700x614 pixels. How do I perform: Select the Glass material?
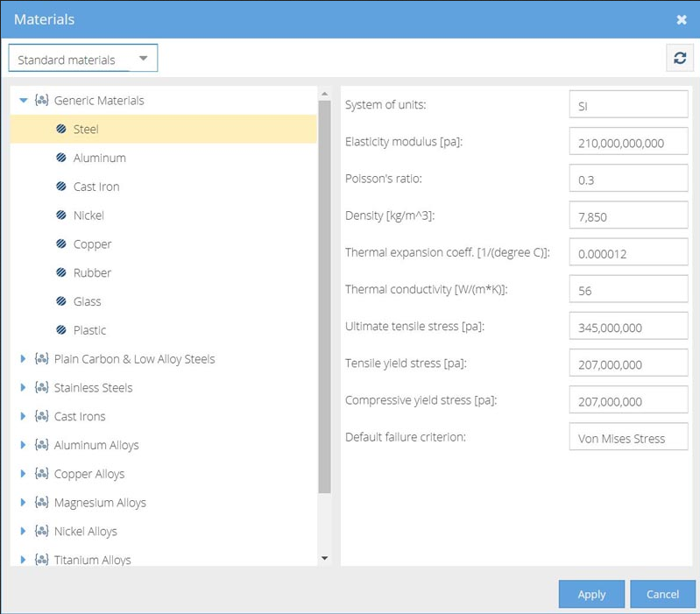tap(87, 302)
